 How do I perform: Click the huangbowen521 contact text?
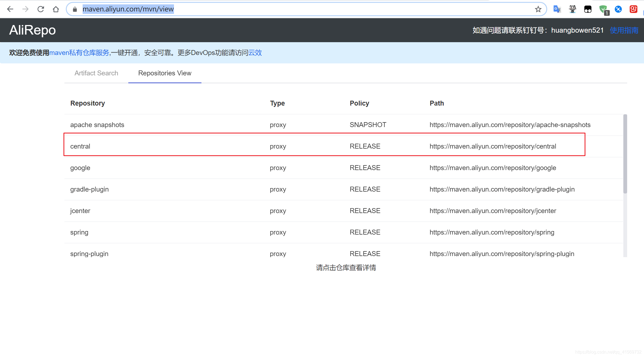click(577, 30)
